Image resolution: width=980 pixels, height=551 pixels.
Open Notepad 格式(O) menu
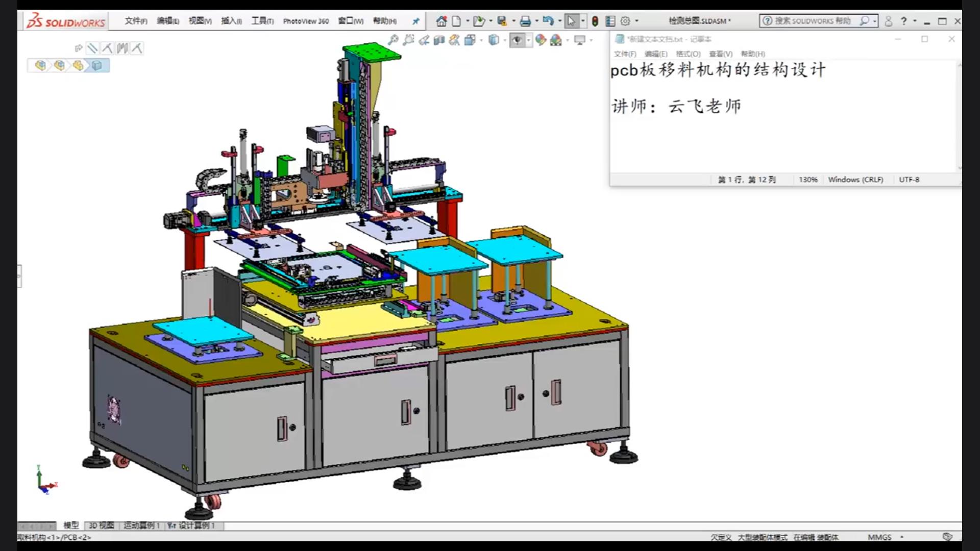[688, 54]
